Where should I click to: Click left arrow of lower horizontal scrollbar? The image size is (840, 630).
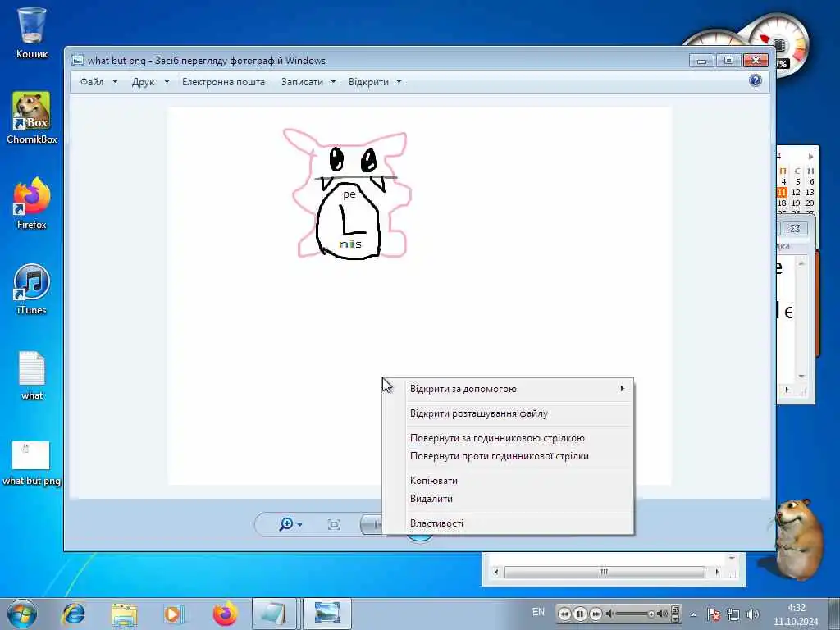[495, 572]
